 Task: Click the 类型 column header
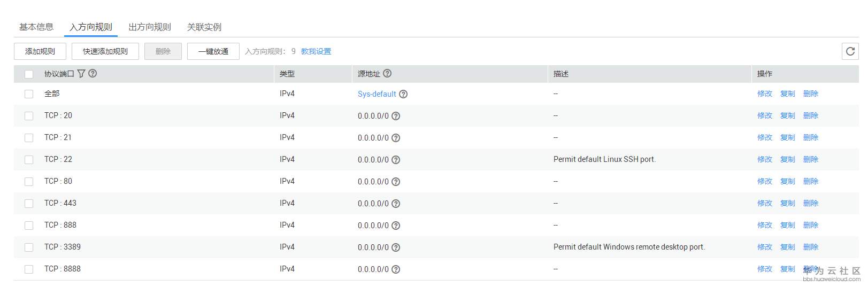click(x=287, y=74)
